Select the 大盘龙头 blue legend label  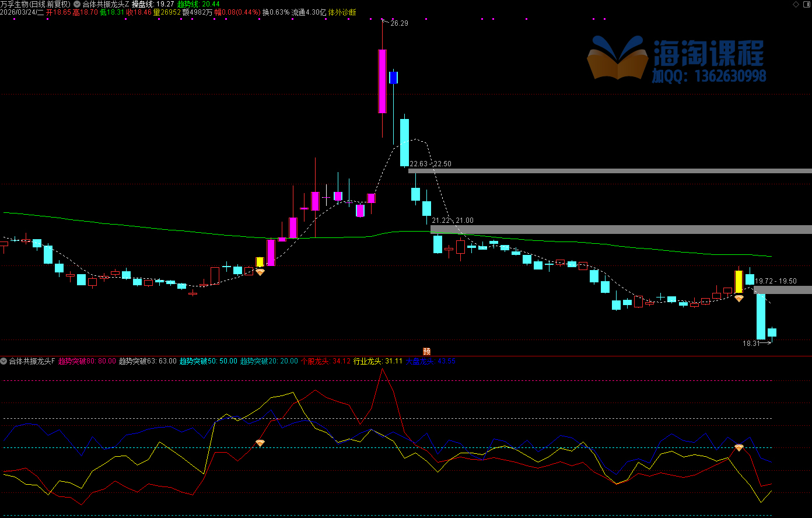421,361
